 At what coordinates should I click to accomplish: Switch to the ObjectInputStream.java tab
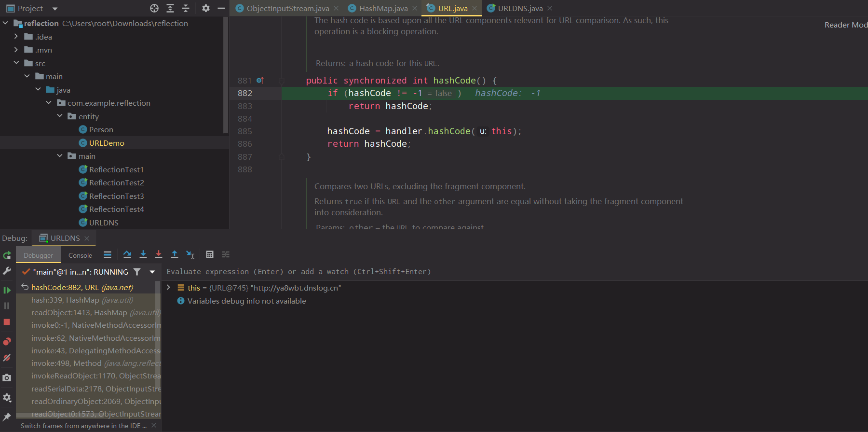tap(288, 8)
